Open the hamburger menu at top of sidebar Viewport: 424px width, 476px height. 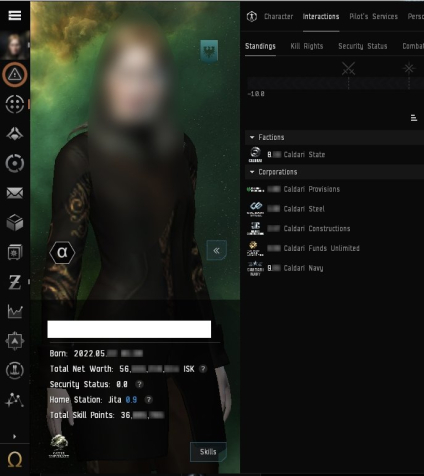(15, 15)
